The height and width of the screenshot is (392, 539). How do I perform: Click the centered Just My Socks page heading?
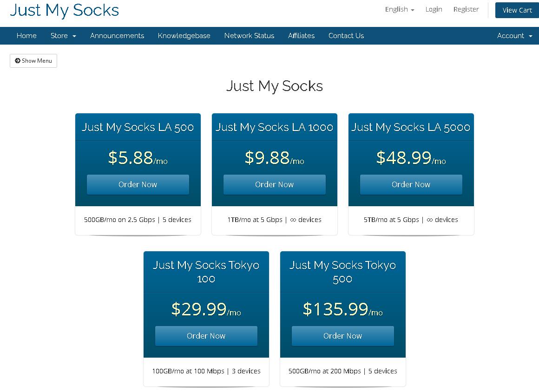pos(274,86)
